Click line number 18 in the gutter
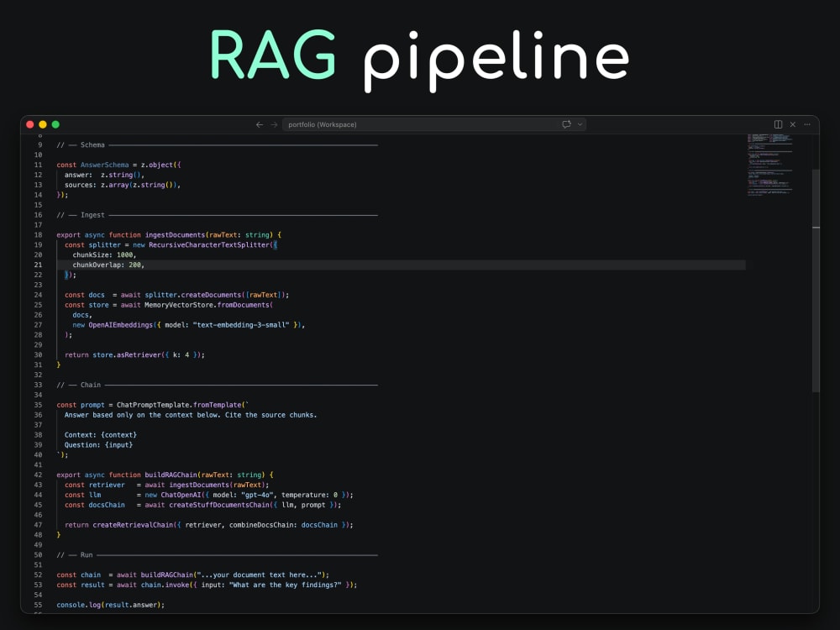This screenshot has height=630, width=840. pos(38,234)
